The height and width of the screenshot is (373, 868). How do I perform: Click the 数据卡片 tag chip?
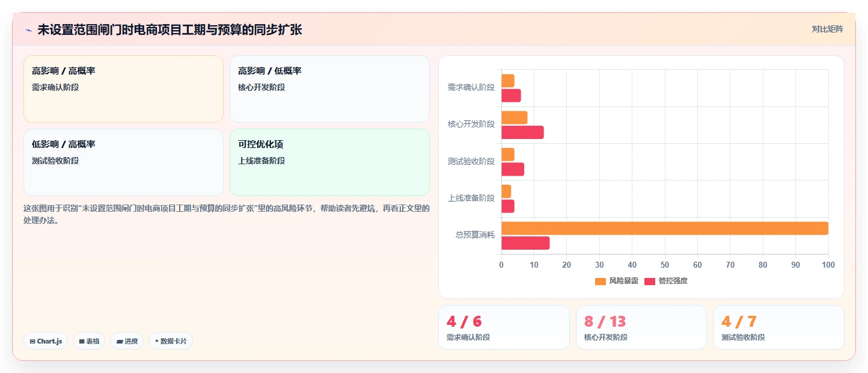tap(171, 341)
